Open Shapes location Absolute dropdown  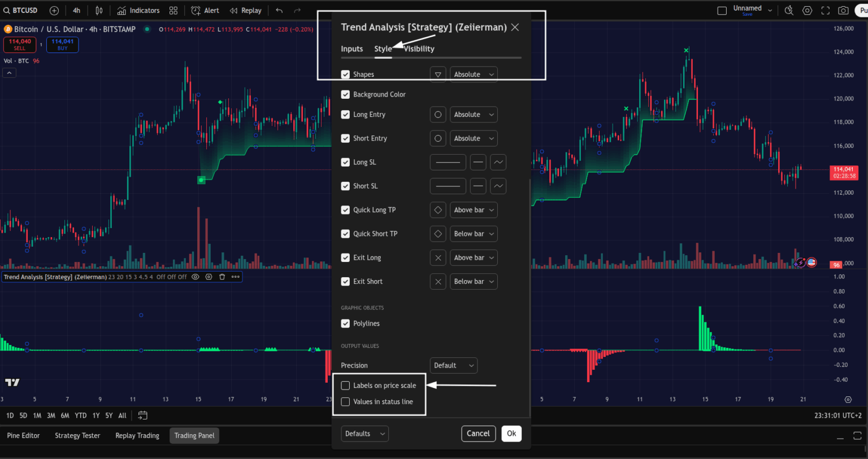coord(474,75)
